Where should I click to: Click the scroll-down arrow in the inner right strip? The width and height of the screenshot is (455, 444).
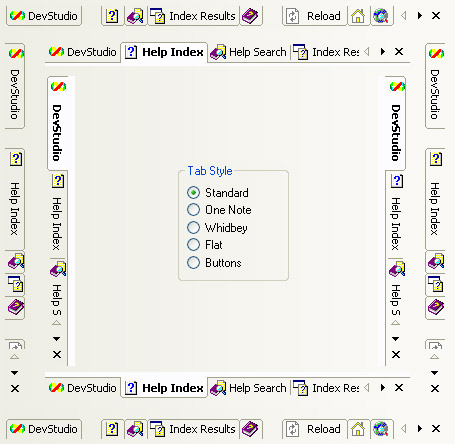coord(395,339)
